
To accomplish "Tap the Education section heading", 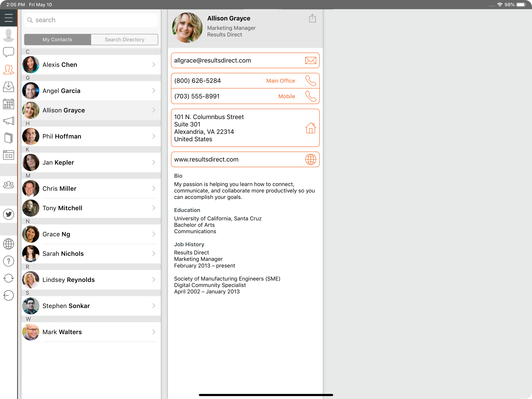I will click(x=187, y=210).
